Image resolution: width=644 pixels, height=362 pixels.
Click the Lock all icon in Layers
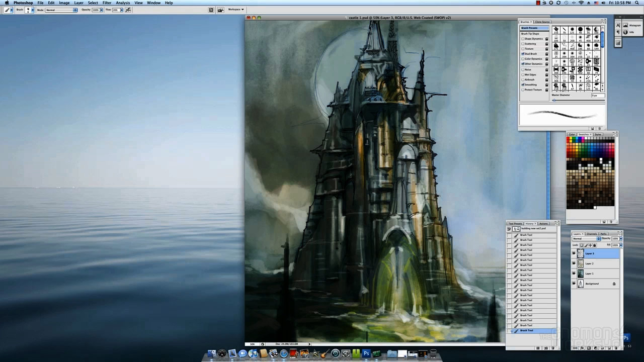595,245
